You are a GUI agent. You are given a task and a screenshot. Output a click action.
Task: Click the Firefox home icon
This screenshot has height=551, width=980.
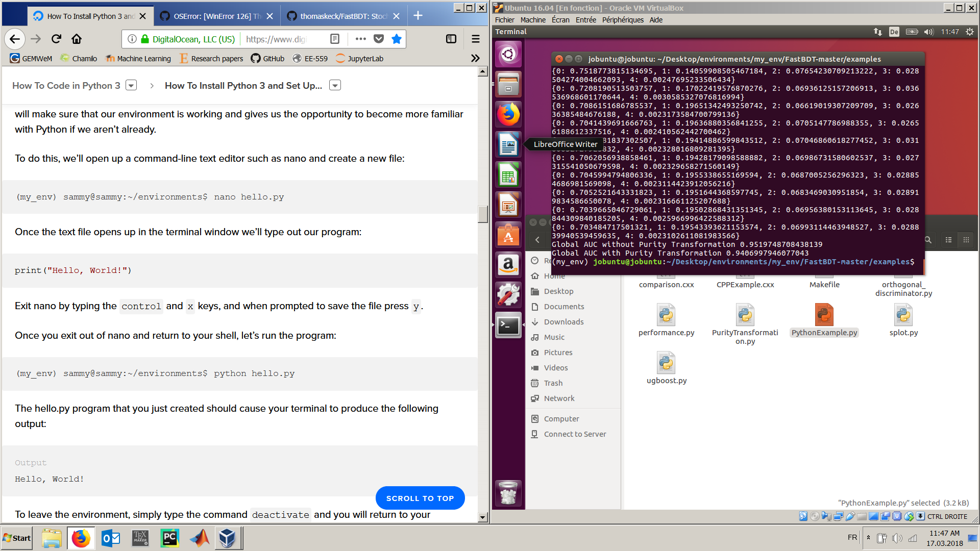coord(77,39)
